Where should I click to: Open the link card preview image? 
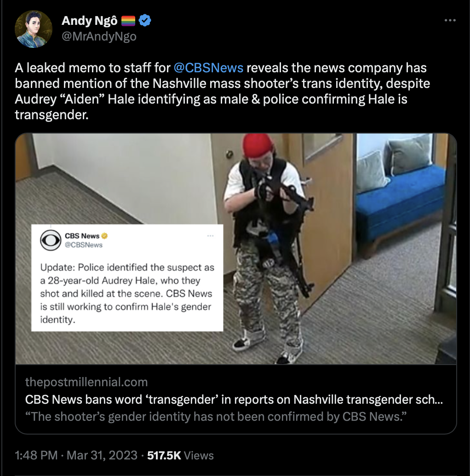coord(236,249)
